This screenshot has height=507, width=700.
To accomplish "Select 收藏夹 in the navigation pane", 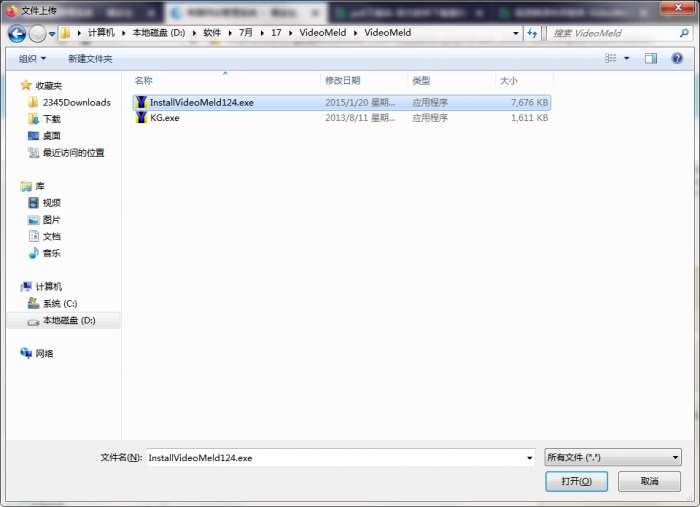I will click(49, 85).
